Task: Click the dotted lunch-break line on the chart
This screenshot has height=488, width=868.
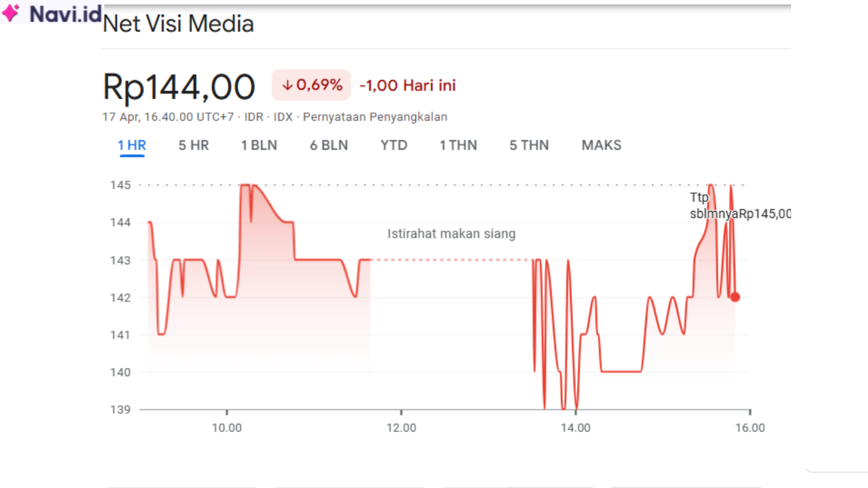Action: (x=451, y=259)
